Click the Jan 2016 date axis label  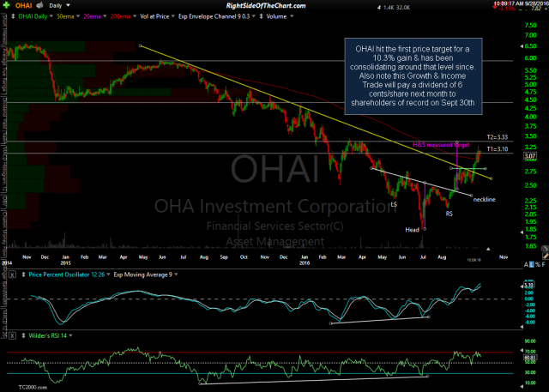(x=305, y=260)
